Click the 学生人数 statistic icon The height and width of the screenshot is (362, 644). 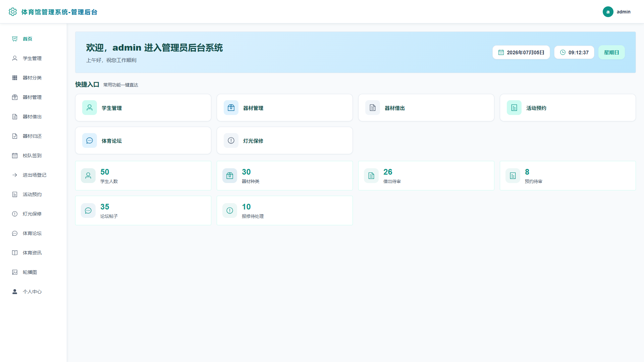[x=88, y=176]
